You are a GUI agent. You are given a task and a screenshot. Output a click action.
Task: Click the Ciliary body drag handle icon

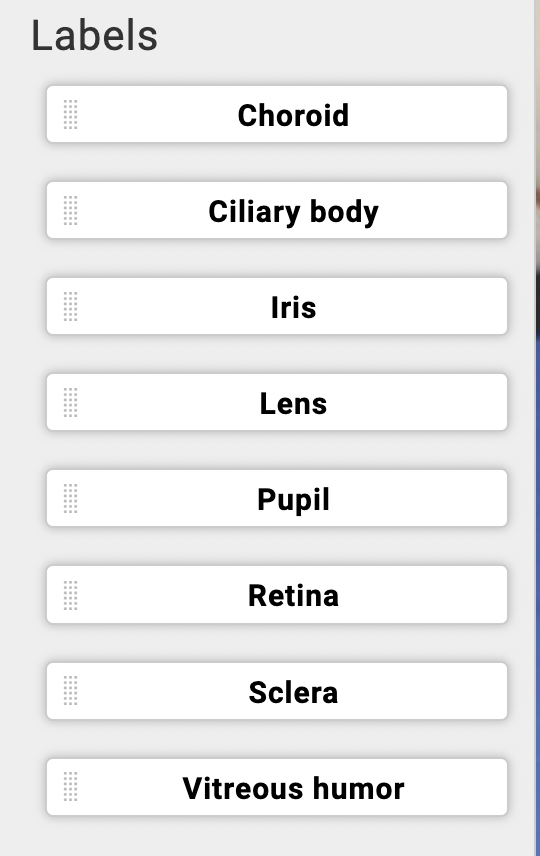[70, 211]
